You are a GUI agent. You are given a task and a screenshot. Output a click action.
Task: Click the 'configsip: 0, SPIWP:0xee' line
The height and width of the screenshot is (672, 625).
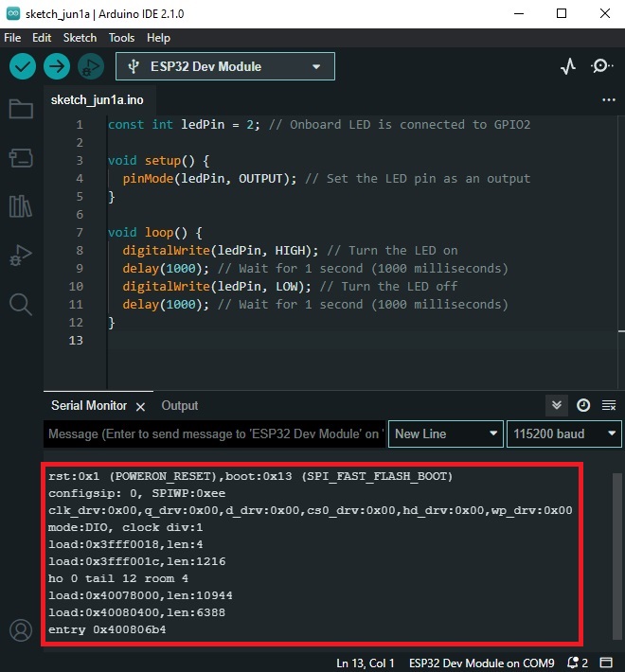point(136,493)
